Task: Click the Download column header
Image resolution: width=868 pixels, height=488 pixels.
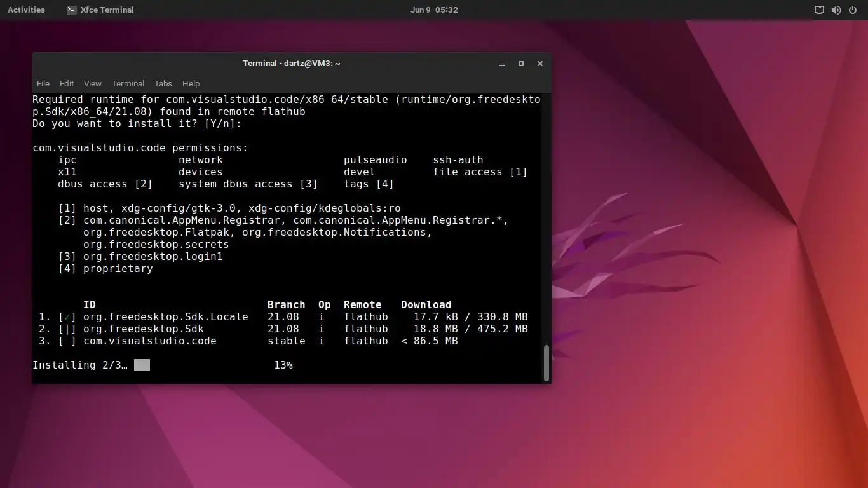Action: point(426,304)
